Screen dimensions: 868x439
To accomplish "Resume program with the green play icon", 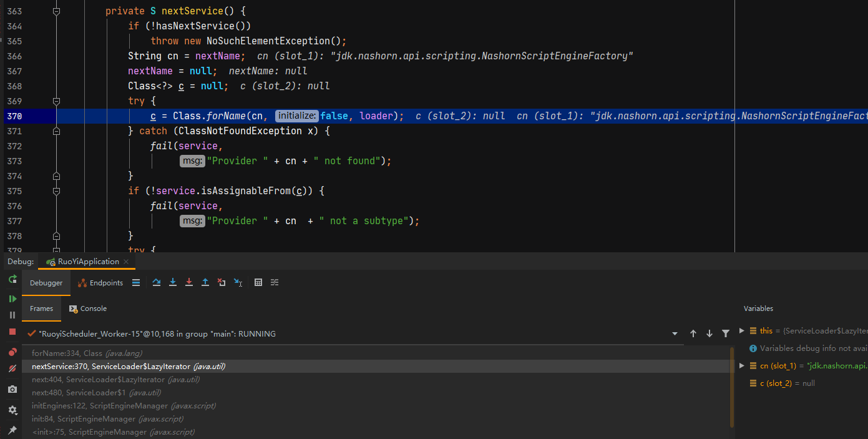I will pos(12,299).
